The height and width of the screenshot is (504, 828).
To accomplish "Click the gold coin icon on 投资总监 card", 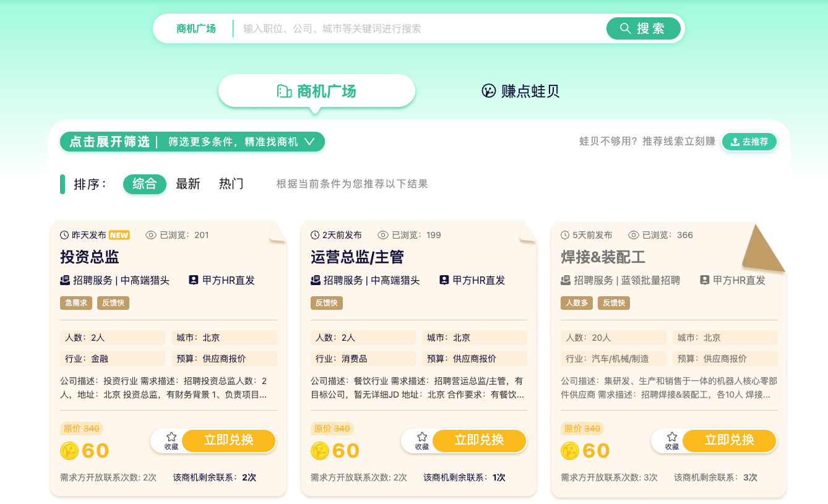I will coord(69,451).
